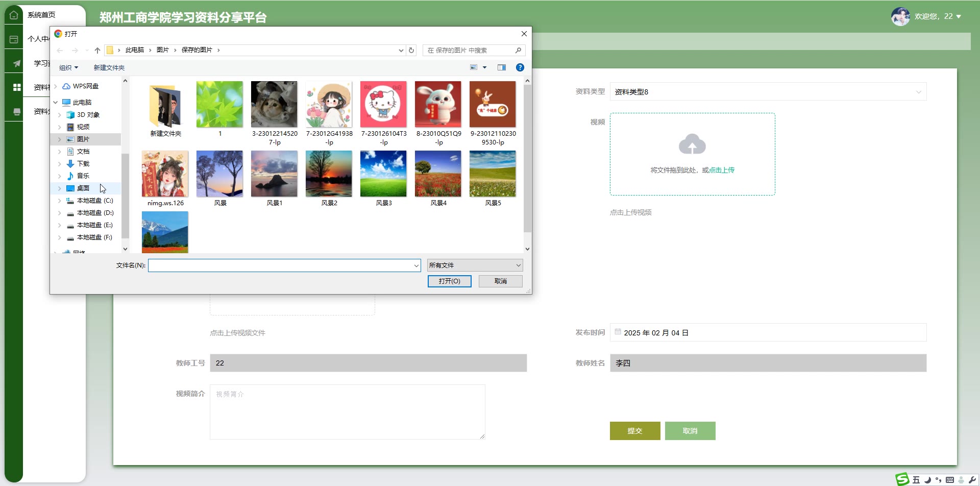
Task: Change view mode icon in file dialog
Action: click(474, 67)
